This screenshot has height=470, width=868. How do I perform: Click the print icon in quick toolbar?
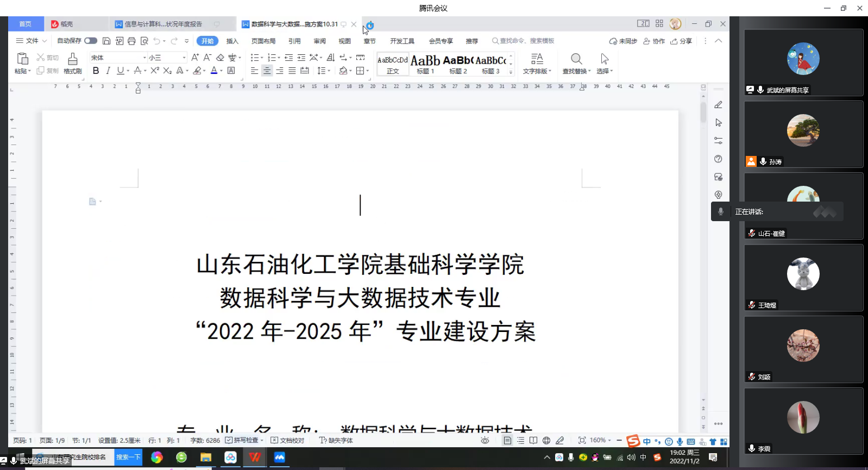click(x=131, y=41)
